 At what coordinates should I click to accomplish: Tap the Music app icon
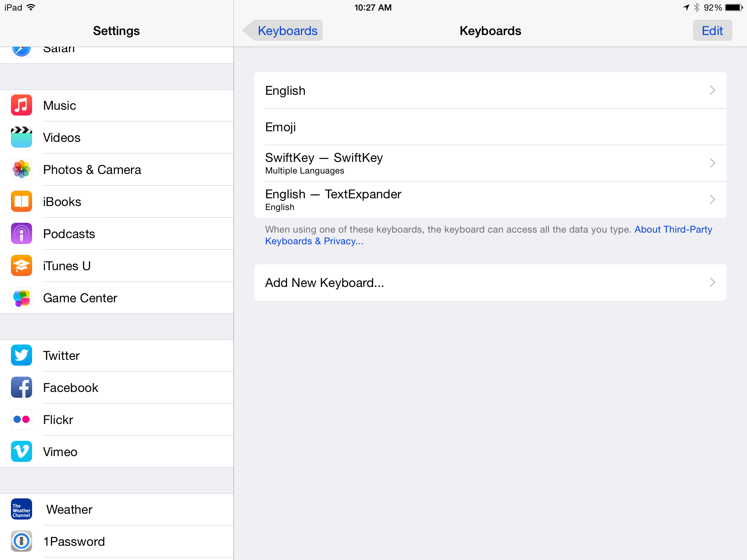click(22, 105)
